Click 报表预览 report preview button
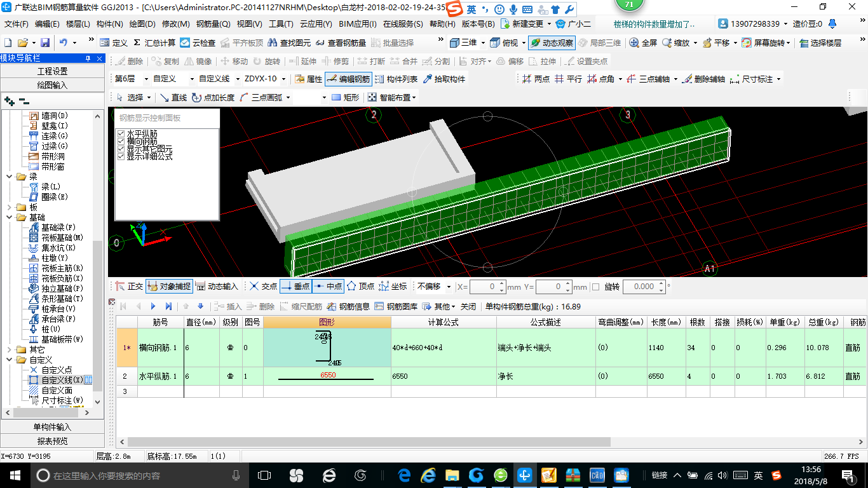 52,441
